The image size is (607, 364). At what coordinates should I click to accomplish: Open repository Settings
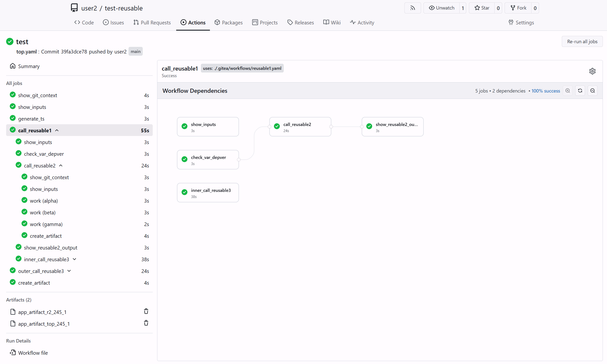(521, 22)
